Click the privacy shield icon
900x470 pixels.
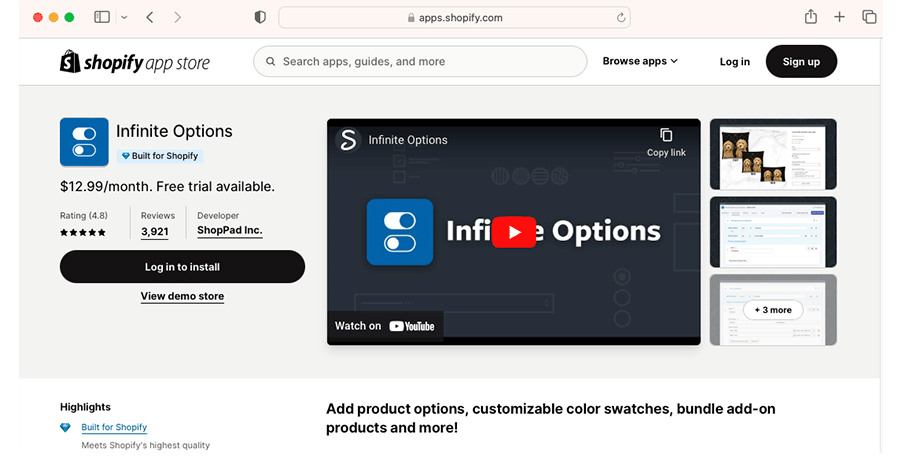260,17
